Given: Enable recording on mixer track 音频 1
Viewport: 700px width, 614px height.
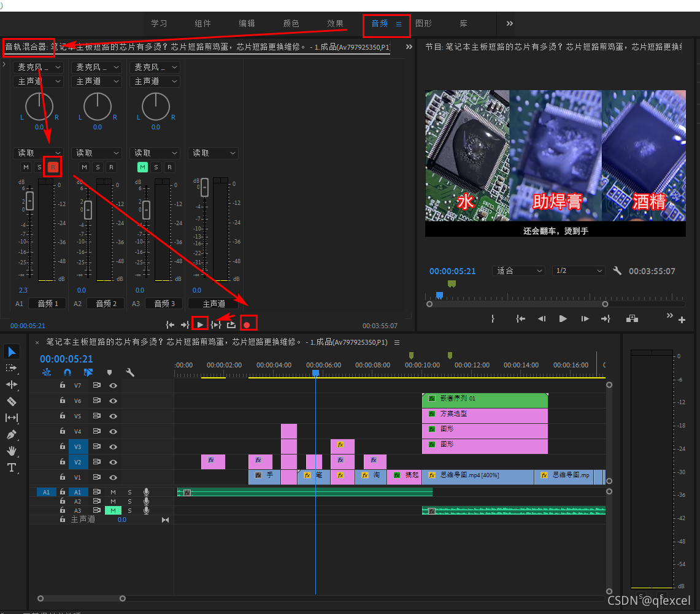Looking at the screenshot, I should (x=53, y=167).
